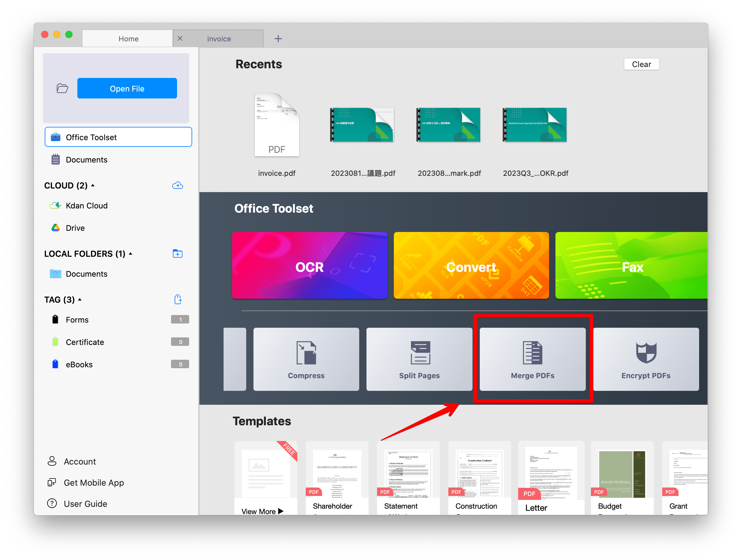742x560 pixels.
Task: Select the Forms tag
Action: pos(77,319)
